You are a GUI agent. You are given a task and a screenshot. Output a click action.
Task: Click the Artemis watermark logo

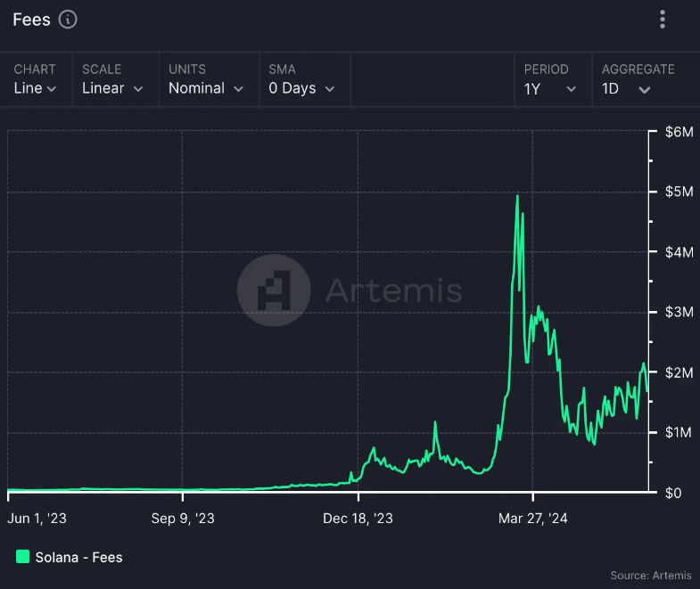pyautogui.click(x=274, y=290)
